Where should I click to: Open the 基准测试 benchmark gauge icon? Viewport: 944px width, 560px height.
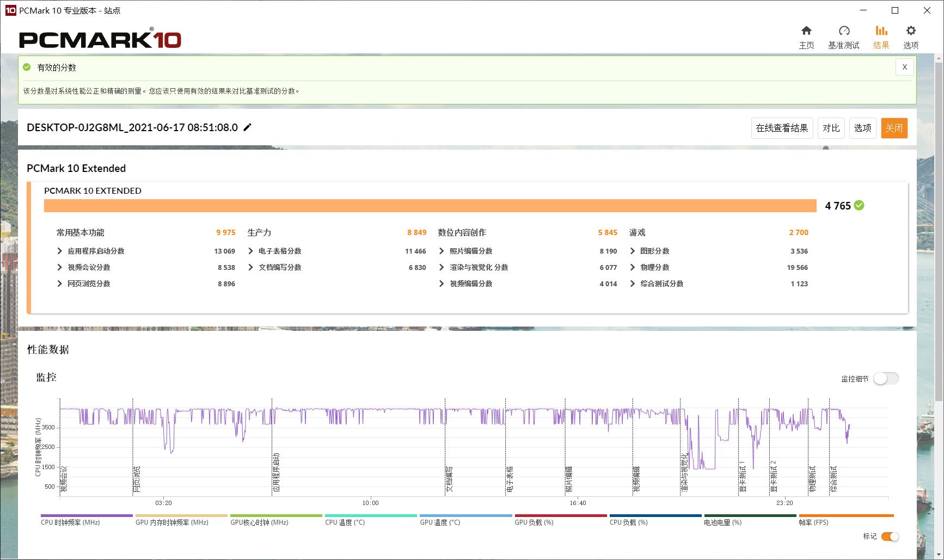coord(844,31)
